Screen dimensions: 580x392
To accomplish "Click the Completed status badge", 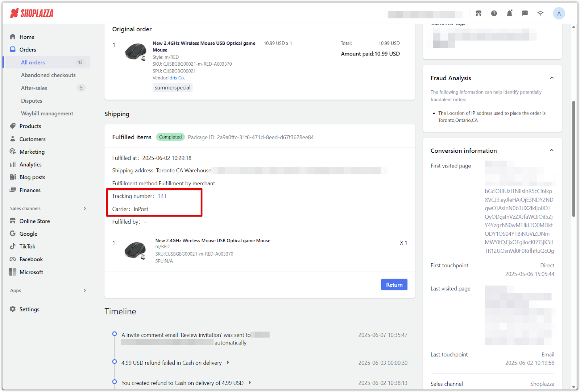I will 170,137.
